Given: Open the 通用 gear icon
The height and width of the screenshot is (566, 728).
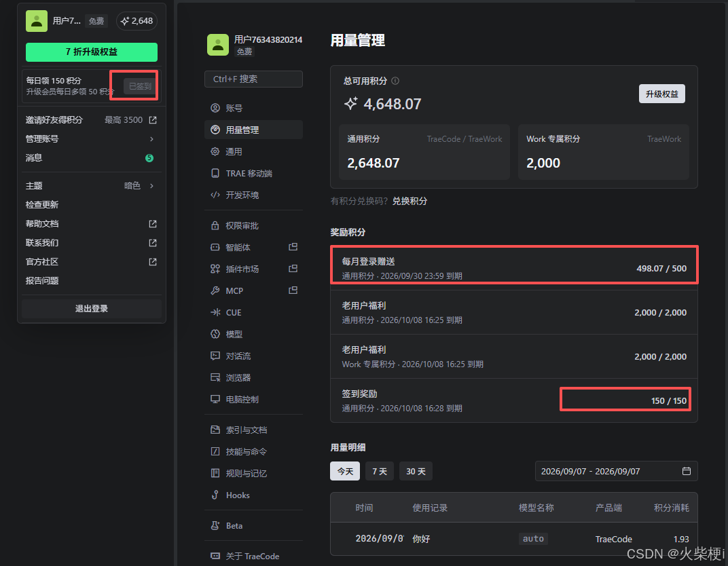Looking at the screenshot, I should pyautogui.click(x=215, y=151).
